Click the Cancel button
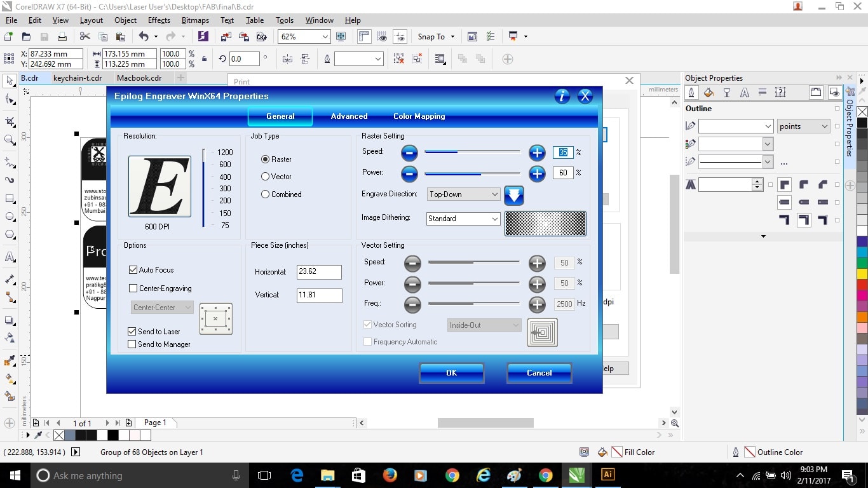The height and width of the screenshot is (488, 868). pos(539,373)
